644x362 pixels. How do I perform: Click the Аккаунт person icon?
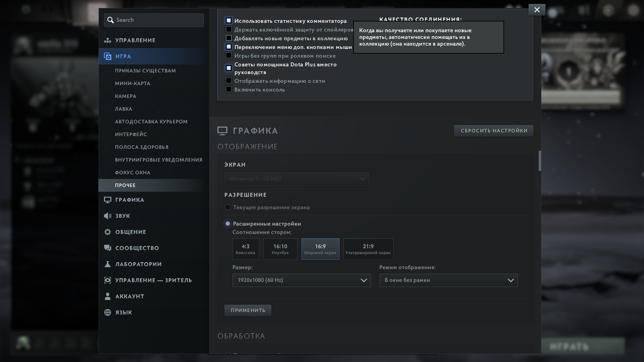tap(108, 297)
